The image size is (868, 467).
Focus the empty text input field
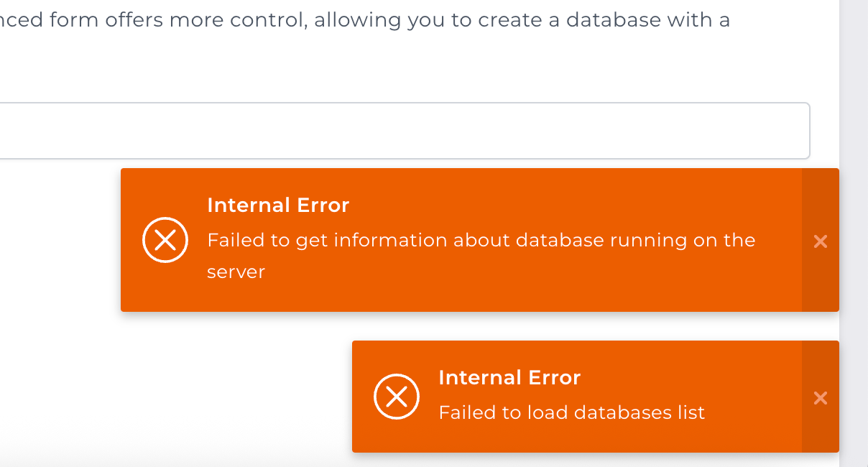click(405, 131)
